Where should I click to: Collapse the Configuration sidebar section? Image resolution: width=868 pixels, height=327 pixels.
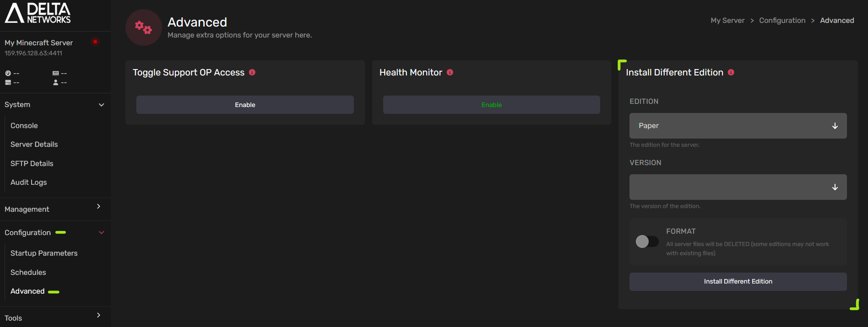(55, 232)
